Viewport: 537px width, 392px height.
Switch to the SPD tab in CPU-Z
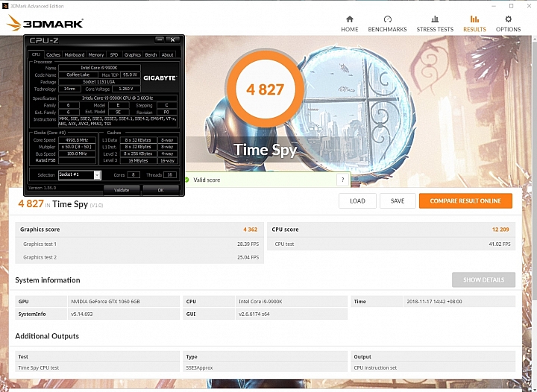point(114,54)
